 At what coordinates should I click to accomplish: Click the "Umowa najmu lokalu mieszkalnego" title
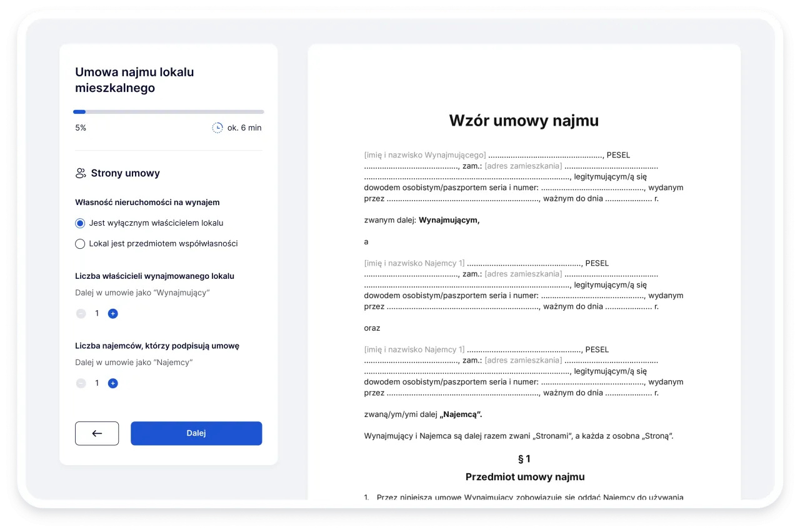[134, 79]
